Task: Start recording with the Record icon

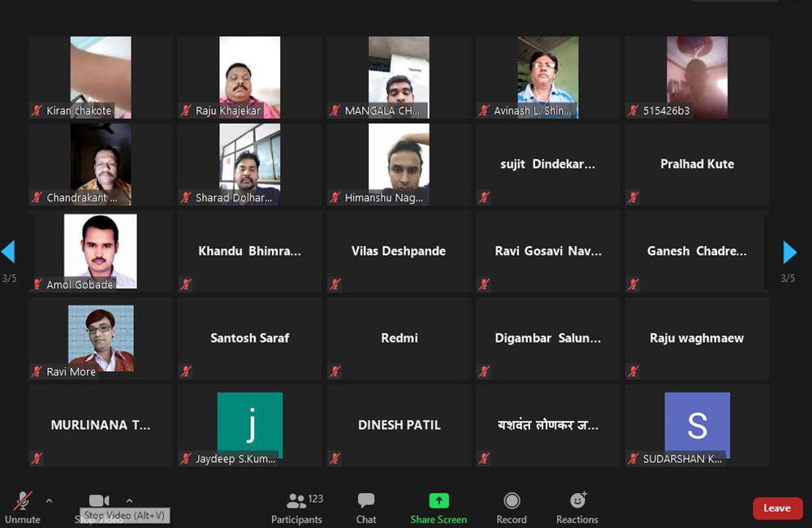Action: [x=512, y=500]
